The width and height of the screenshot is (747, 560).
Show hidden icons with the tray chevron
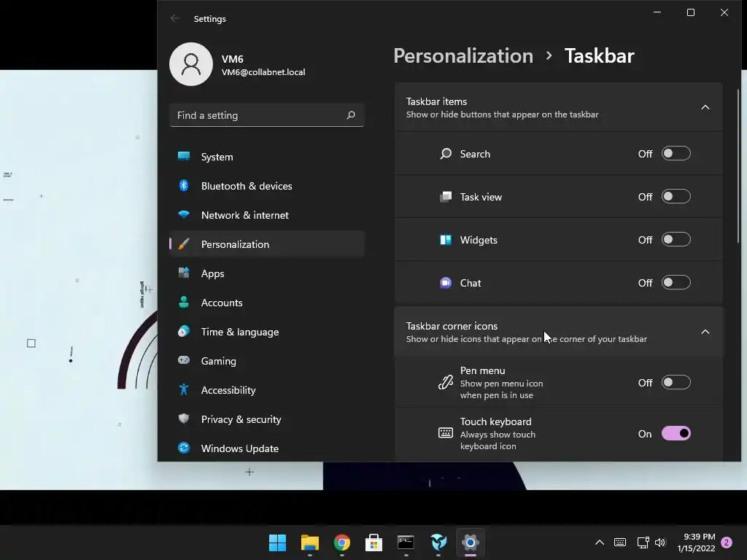[x=600, y=542]
